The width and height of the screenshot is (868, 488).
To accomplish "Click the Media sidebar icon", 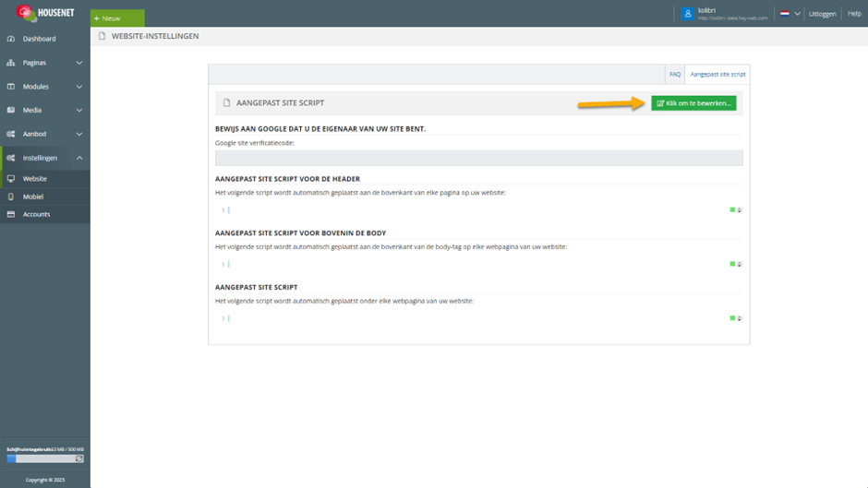I will coord(10,110).
